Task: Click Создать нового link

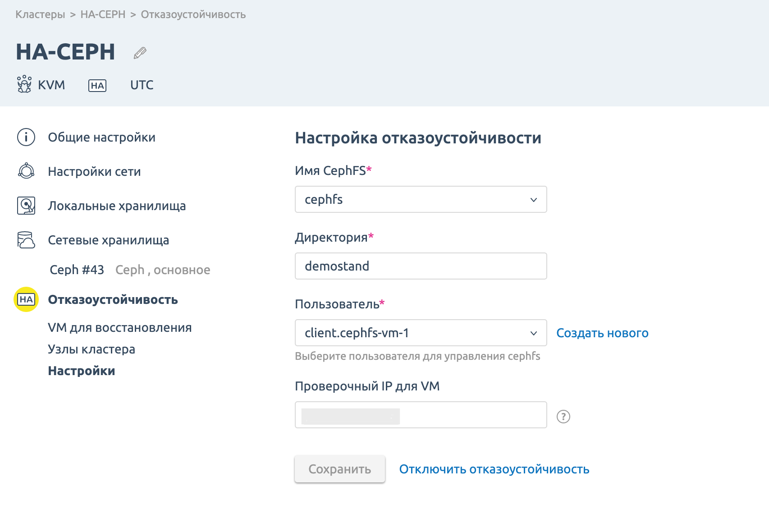Action: coord(603,333)
